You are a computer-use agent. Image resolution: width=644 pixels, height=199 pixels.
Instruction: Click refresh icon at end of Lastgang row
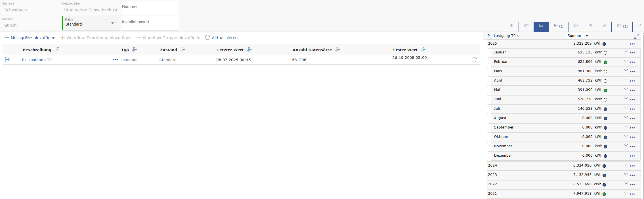pyautogui.click(x=474, y=60)
